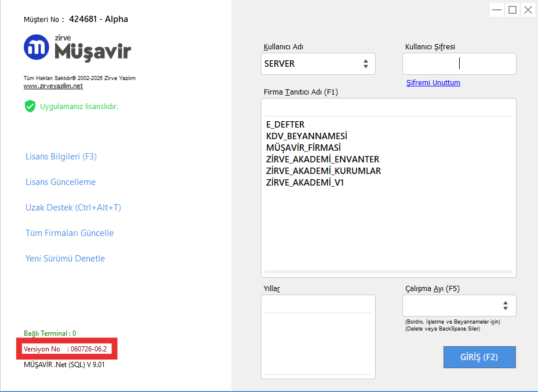Click the Firma Tanıtıcı Adı search box
The image size is (538, 392).
[388, 108]
